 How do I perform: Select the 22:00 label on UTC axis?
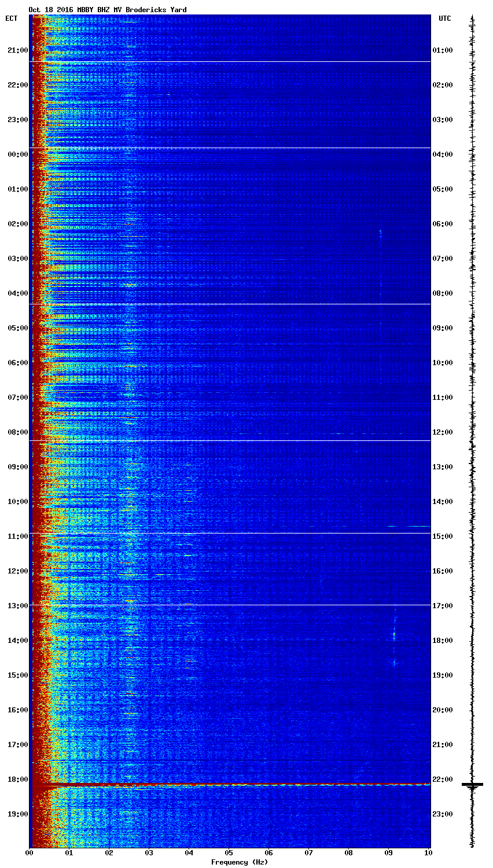443,779
